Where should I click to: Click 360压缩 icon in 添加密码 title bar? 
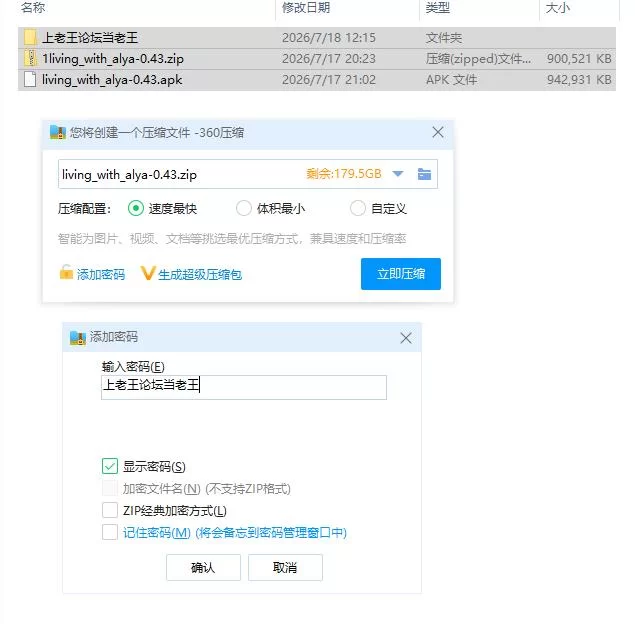click(x=78, y=337)
